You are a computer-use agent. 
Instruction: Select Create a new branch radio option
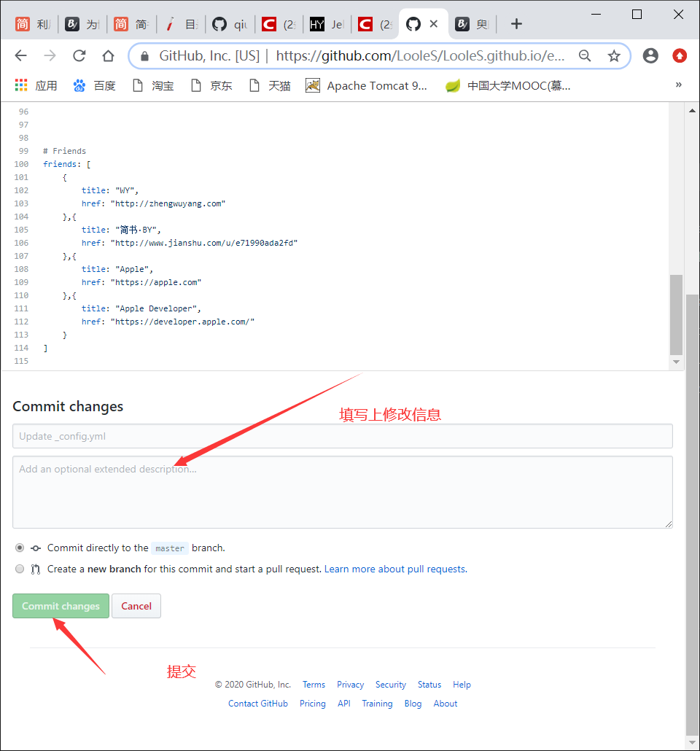tap(20, 569)
